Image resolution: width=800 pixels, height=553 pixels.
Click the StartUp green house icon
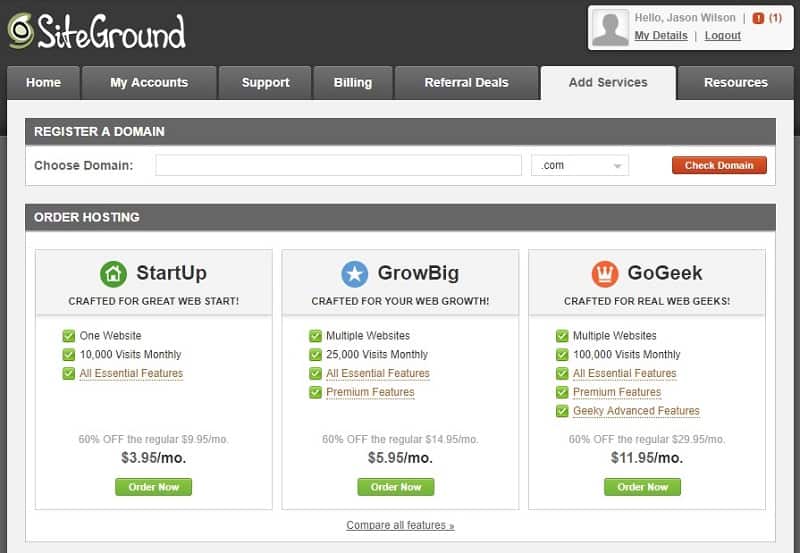point(113,274)
